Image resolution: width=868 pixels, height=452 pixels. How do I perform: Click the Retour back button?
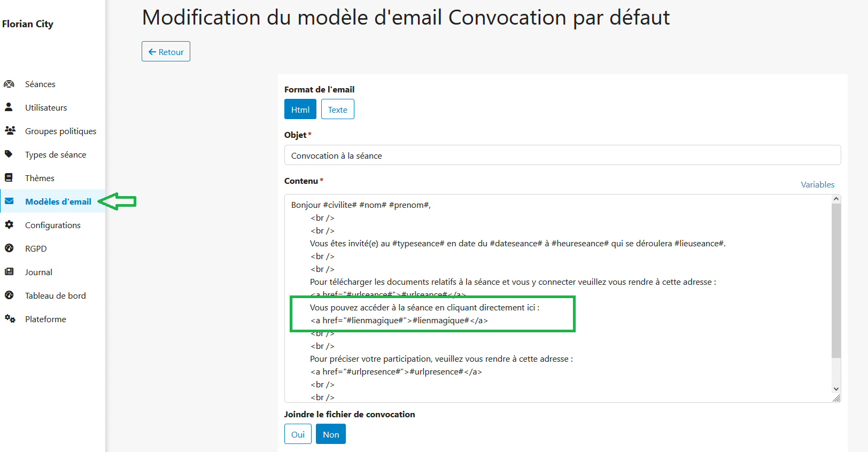pos(166,51)
